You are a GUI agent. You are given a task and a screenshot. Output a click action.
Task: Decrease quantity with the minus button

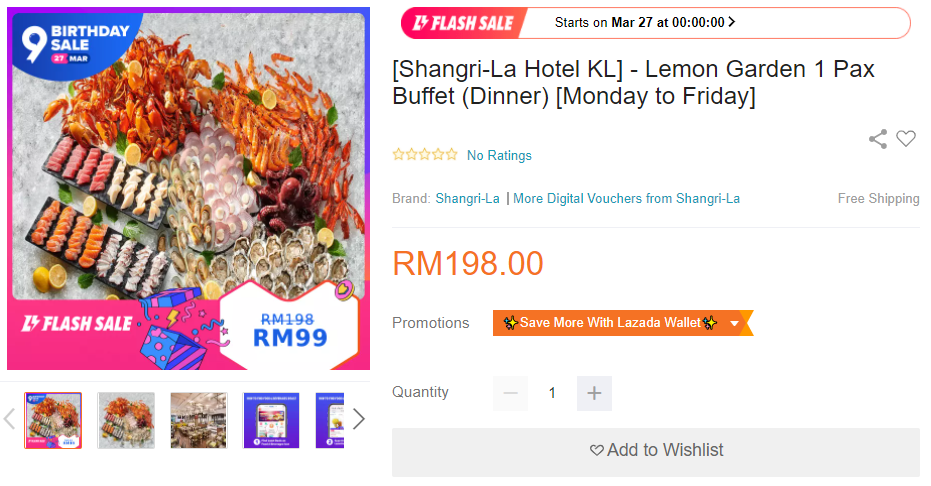(x=511, y=393)
